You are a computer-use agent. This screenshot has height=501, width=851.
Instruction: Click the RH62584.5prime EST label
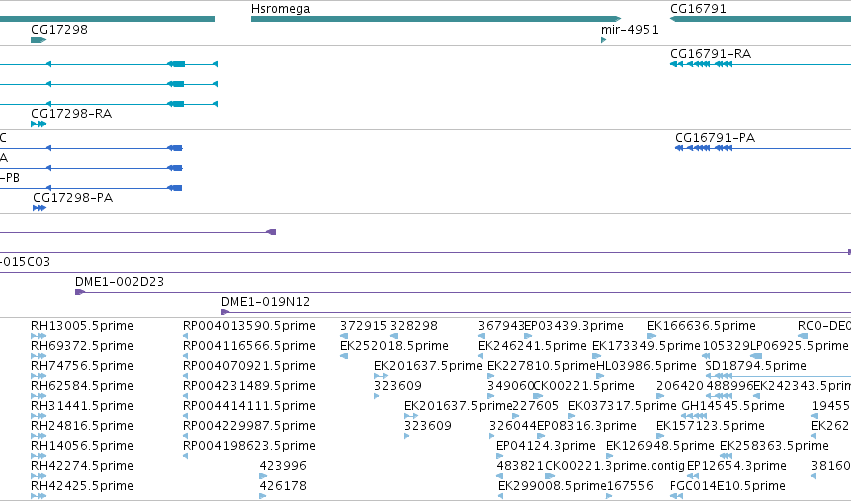[x=82, y=386]
